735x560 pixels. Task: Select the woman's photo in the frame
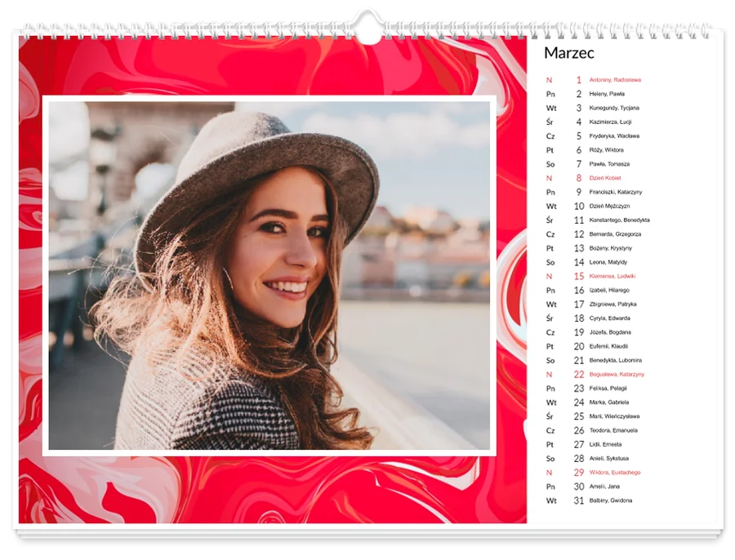pos(269,276)
